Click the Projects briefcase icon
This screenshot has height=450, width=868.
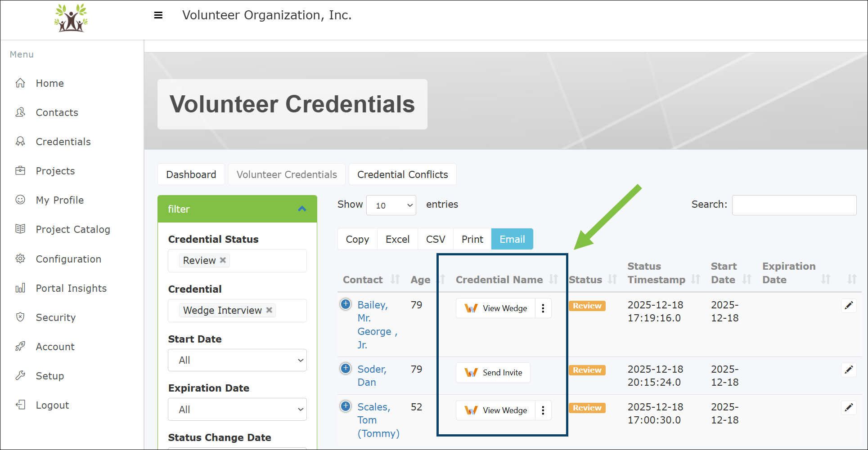point(20,170)
